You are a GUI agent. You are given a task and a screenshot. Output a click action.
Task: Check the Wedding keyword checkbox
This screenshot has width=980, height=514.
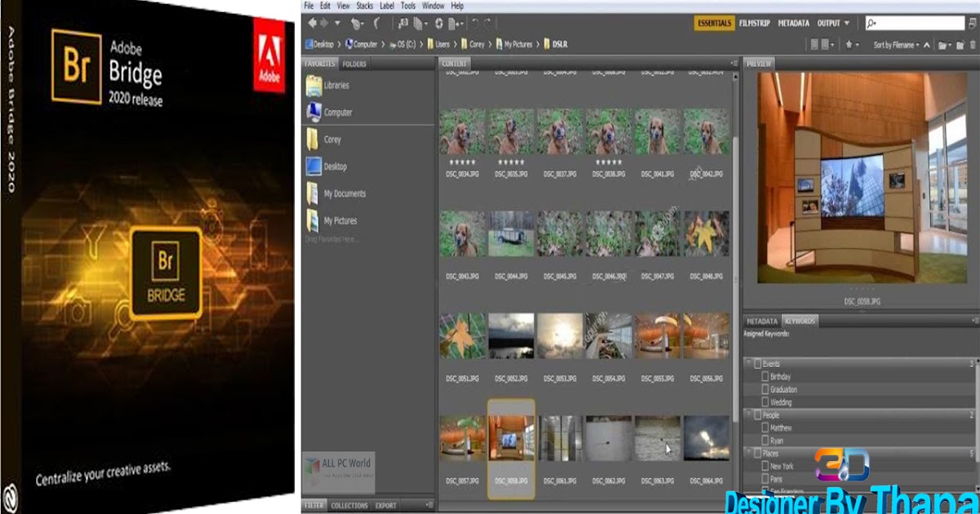pyautogui.click(x=765, y=402)
